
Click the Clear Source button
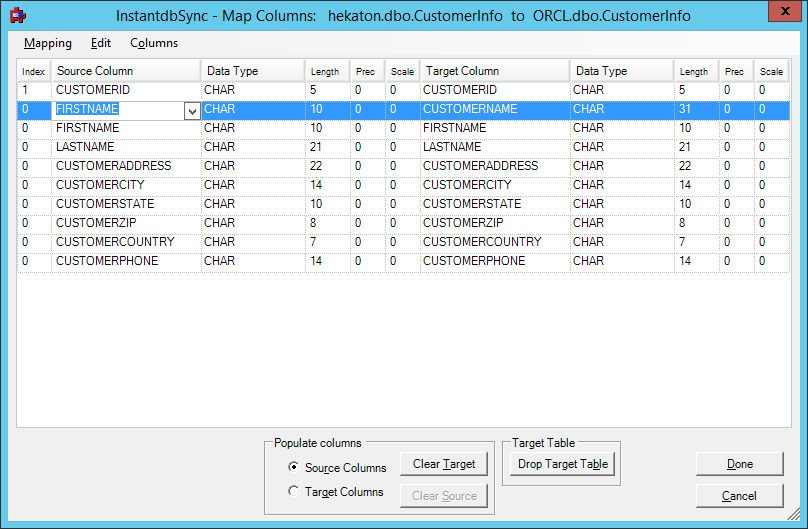click(x=444, y=496)
